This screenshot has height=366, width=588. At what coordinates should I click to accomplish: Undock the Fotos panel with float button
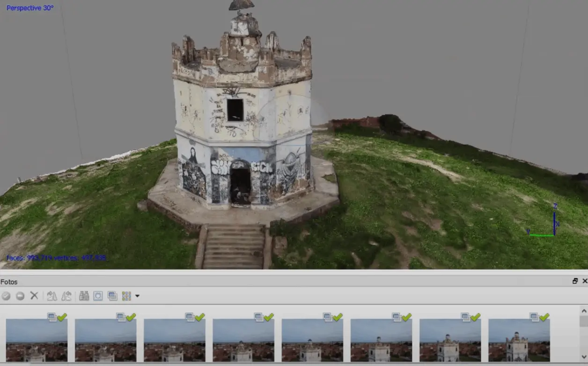575,281
